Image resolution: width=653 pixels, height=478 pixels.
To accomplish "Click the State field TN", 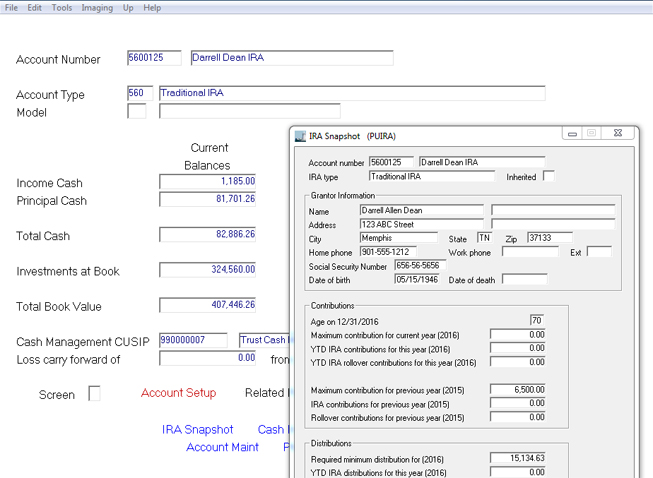I will tap(485, 238).
